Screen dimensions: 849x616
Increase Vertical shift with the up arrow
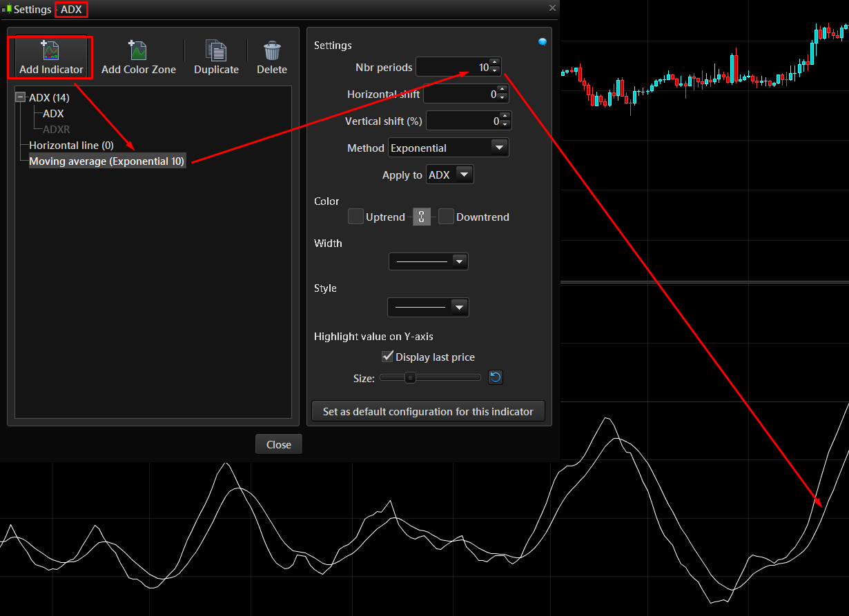click(505, 117)
